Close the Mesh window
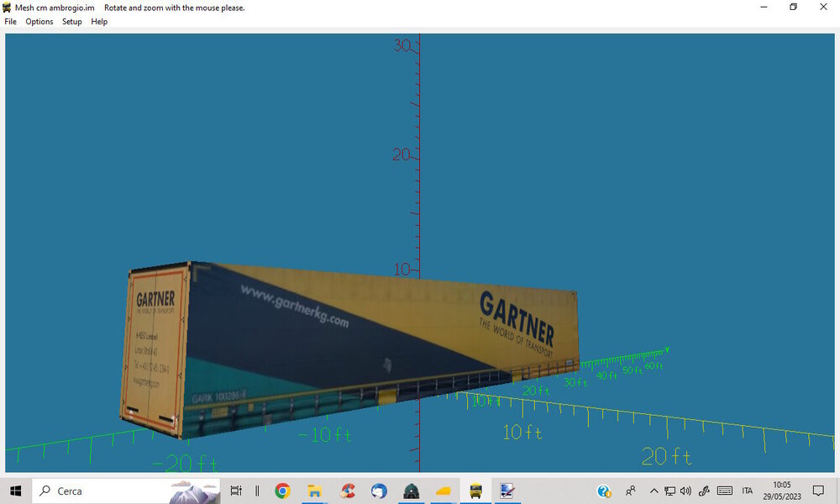The height and width of the screenshot is (504, 840). click(823, 7)
